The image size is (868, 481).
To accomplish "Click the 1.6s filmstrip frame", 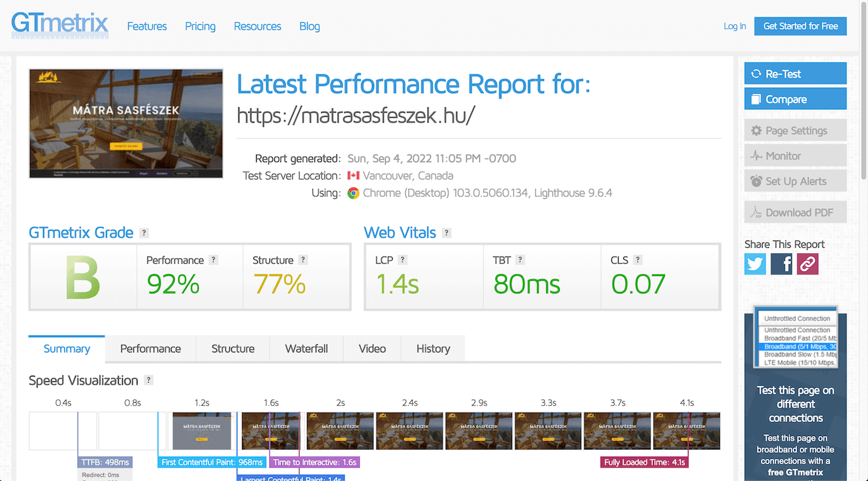I will point(271,431).
